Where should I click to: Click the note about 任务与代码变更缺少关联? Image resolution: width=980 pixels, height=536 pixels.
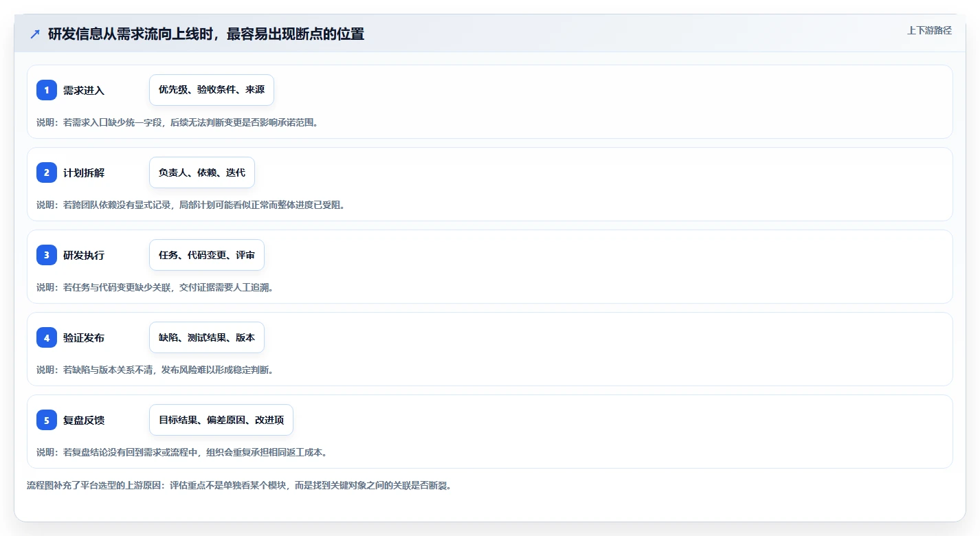155,287
